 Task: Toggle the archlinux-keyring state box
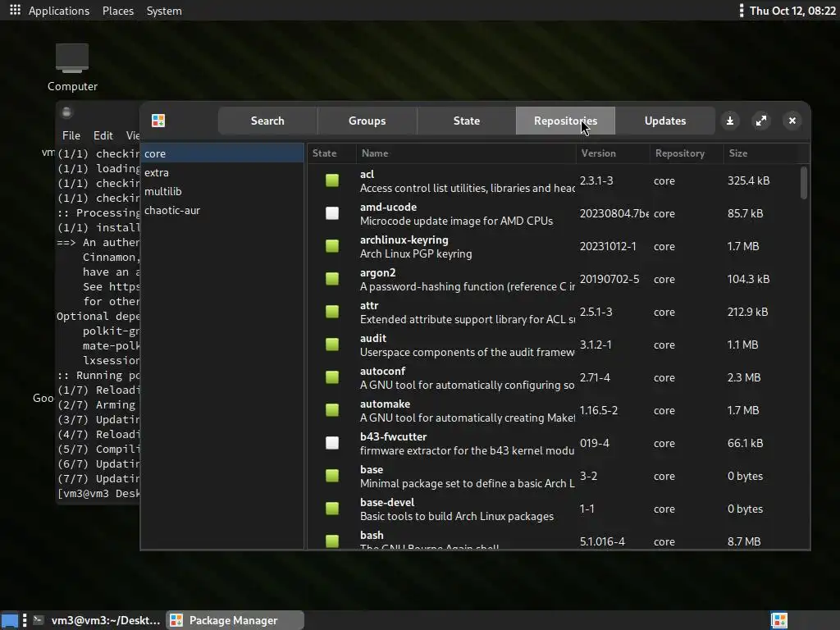tap(332, 246)
